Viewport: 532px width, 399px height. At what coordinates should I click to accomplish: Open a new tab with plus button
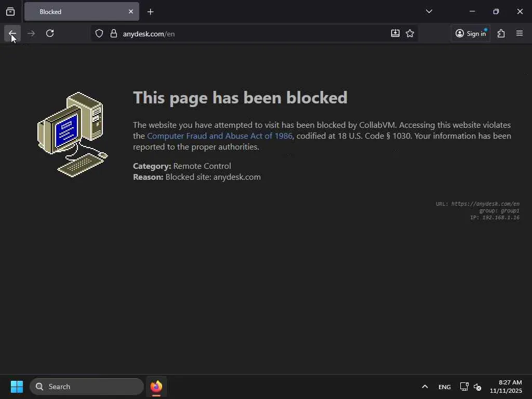[150, 12]
